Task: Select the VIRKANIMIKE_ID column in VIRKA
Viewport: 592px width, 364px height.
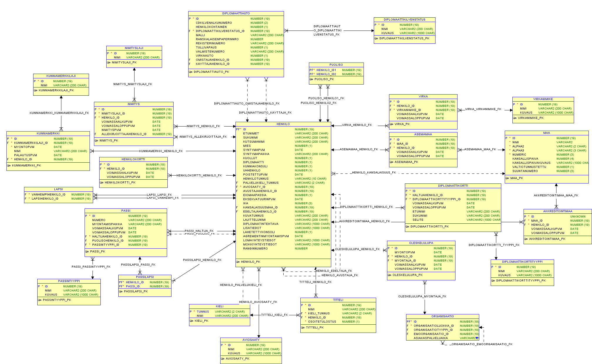Action: [x=423, y=110]
